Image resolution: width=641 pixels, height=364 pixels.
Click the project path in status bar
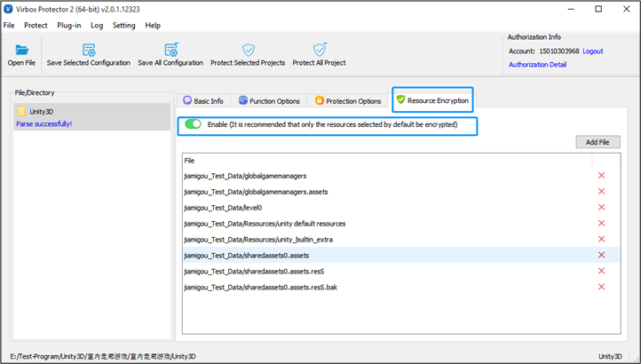tap(103, 357)
